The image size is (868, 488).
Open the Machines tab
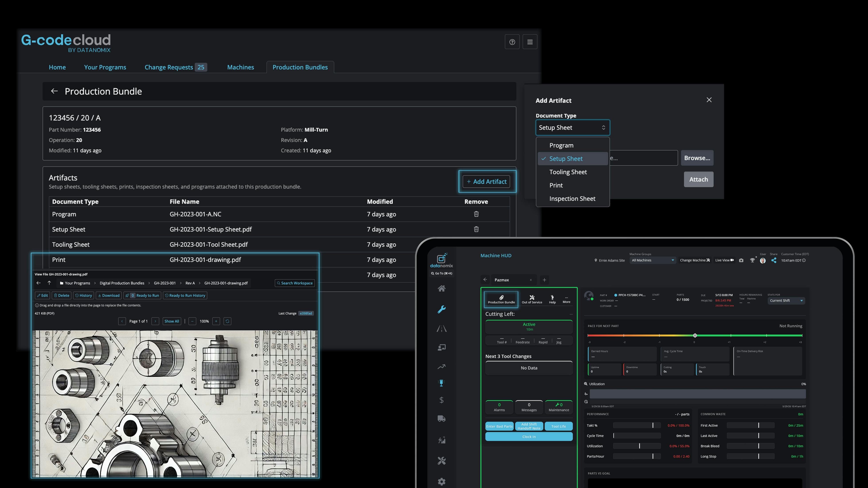(x=241, y=67)
